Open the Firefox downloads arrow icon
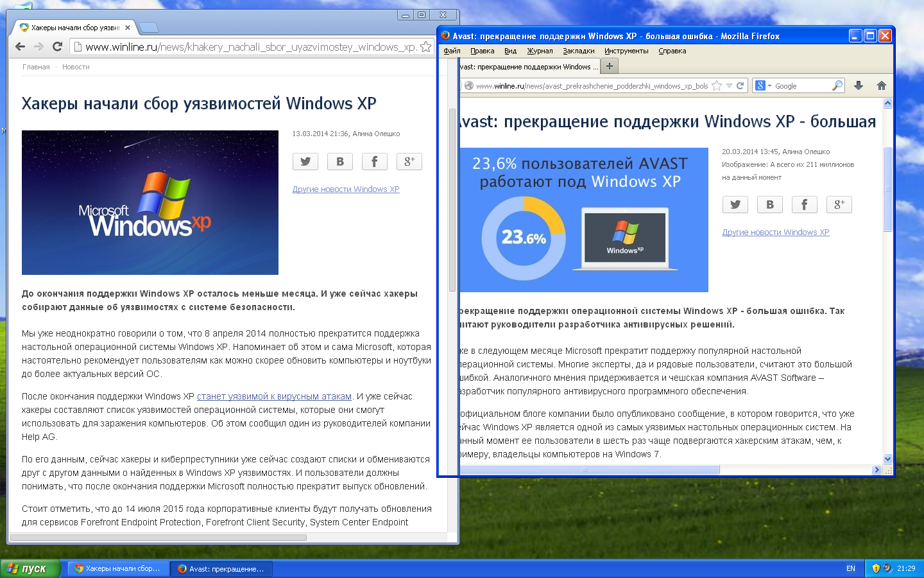This screenshot has height=578, width=924. (859, 85)
